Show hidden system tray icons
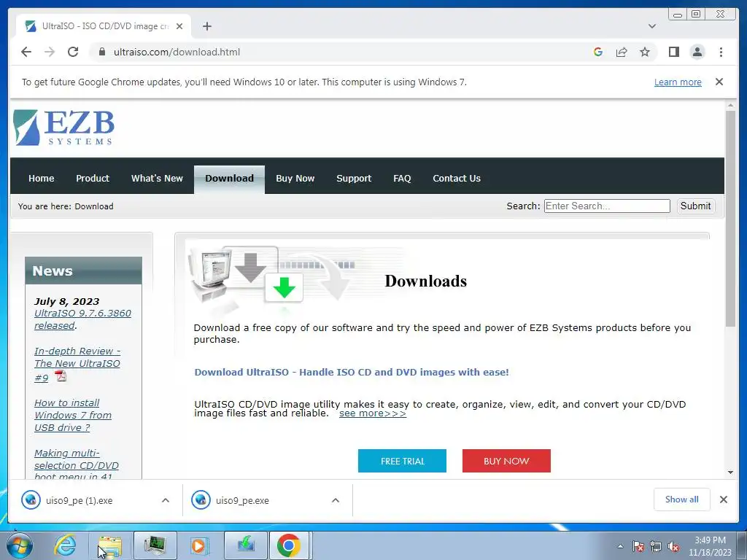The width and height of the screenshot is (747, 560). (x=620, y=546)
